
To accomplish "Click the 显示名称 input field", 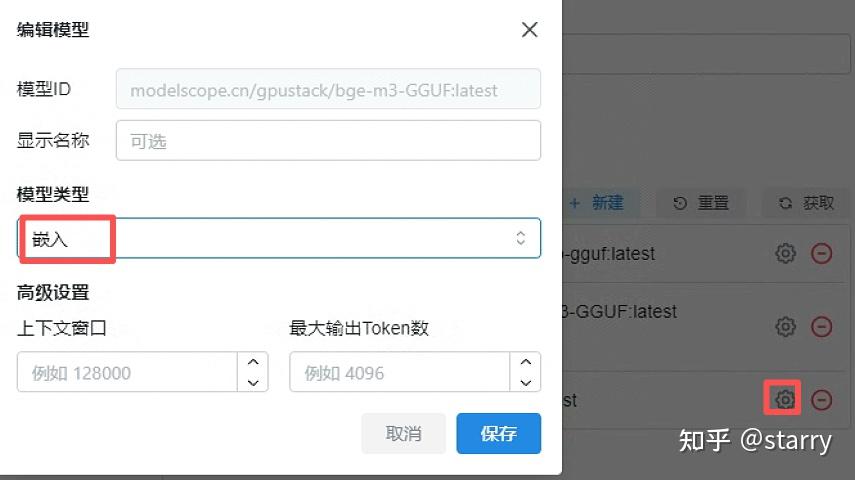I will (328, 141).
